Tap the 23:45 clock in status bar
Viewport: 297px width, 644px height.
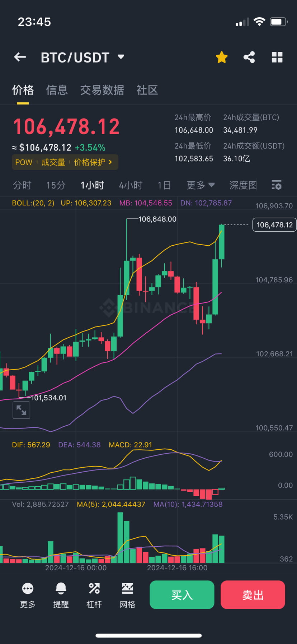34,22
